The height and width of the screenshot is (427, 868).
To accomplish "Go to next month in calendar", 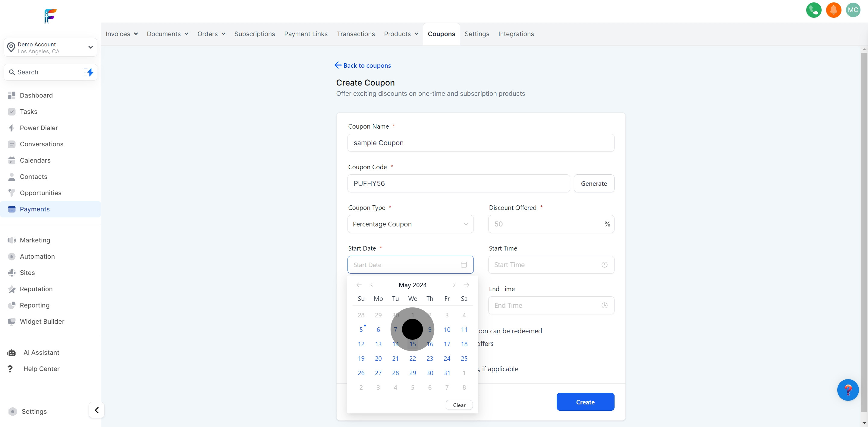I will tap(454, 285).
